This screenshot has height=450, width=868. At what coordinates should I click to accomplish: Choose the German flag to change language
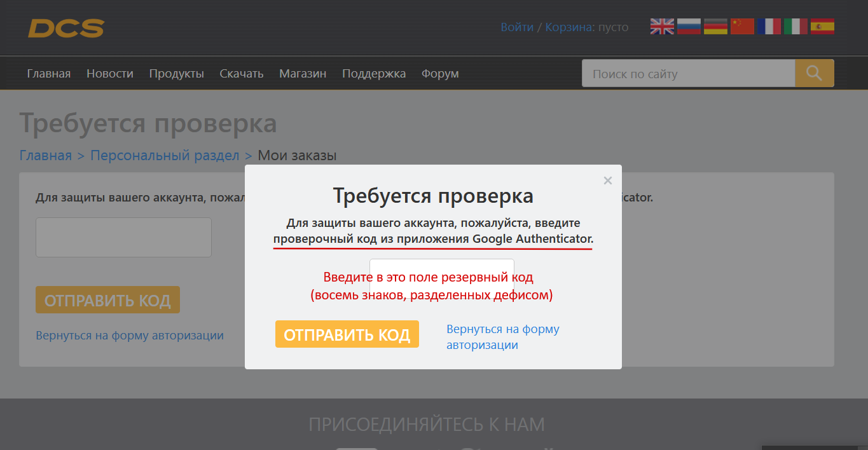(x=715, y=26)
